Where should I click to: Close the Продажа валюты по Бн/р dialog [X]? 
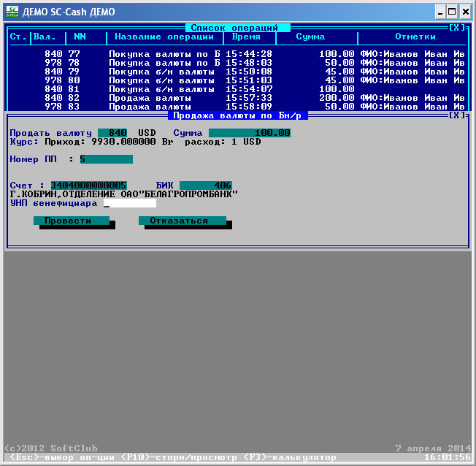(457, 115)
